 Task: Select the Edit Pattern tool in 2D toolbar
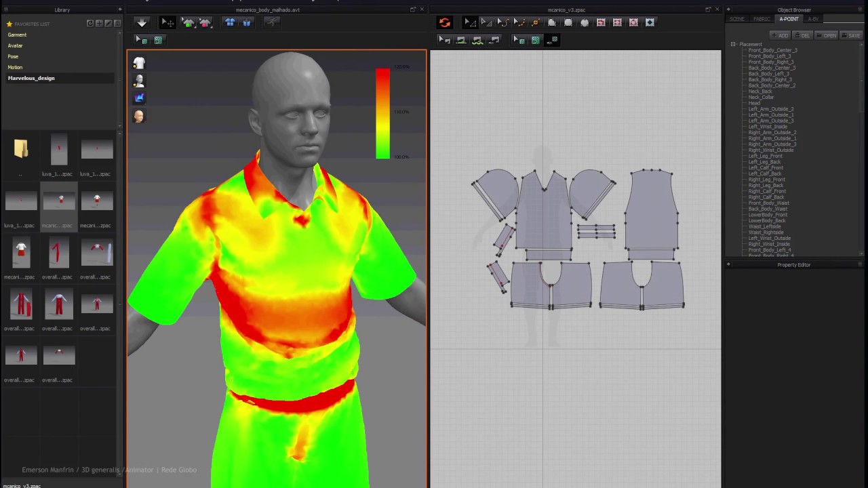coord(470,22)
